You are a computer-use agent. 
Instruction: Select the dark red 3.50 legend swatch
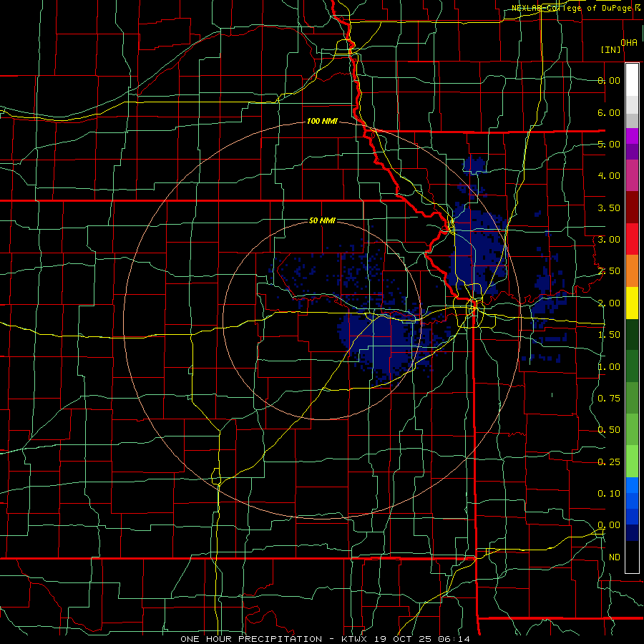point(632,208)
